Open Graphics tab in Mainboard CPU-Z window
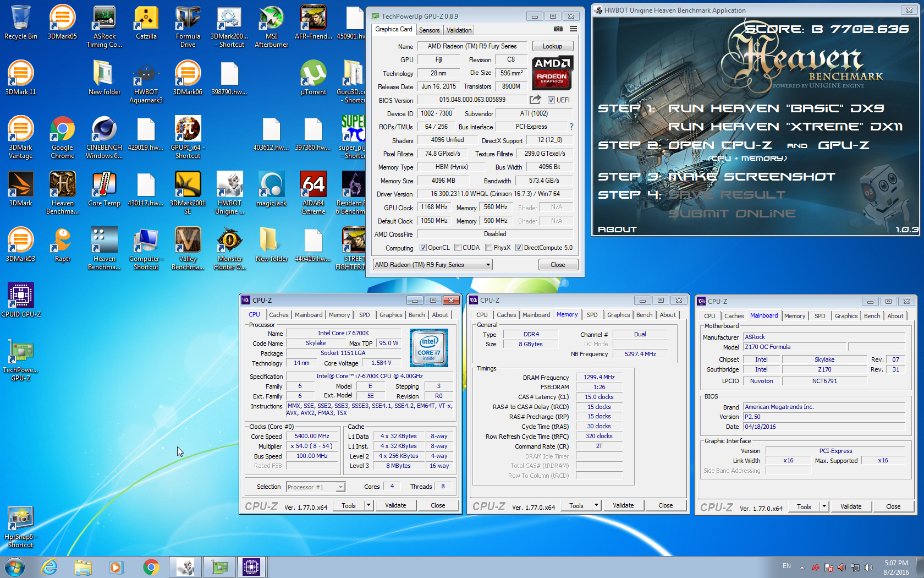The image size is (924, 578). (846, 316)
